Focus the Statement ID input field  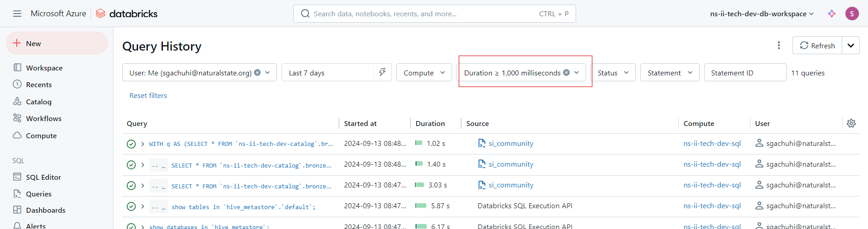click(745, 72)
